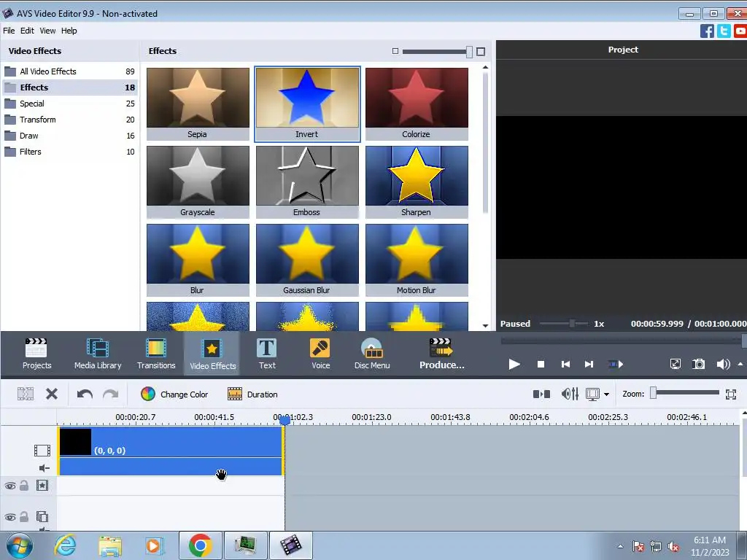Take a snapshot with the camera icon

698,365
